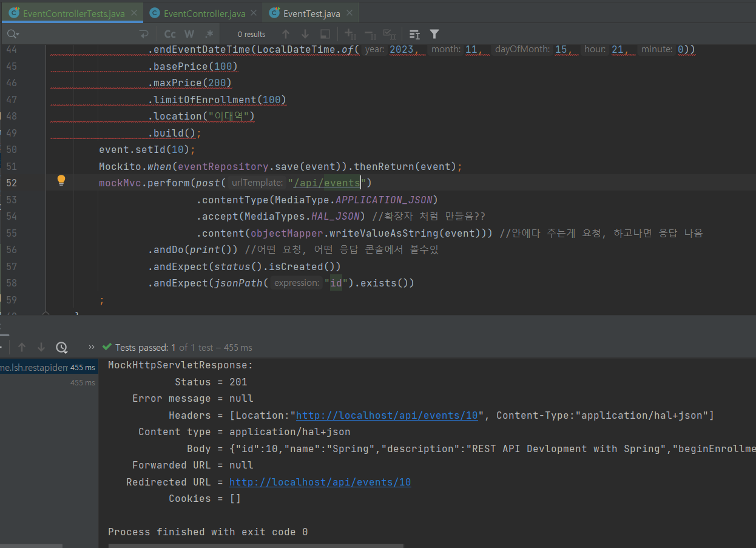This screenshot has height=548, width=756.
Task: Click "Tests passed: 1 of 1 test" status text
Action: (164, 348)
